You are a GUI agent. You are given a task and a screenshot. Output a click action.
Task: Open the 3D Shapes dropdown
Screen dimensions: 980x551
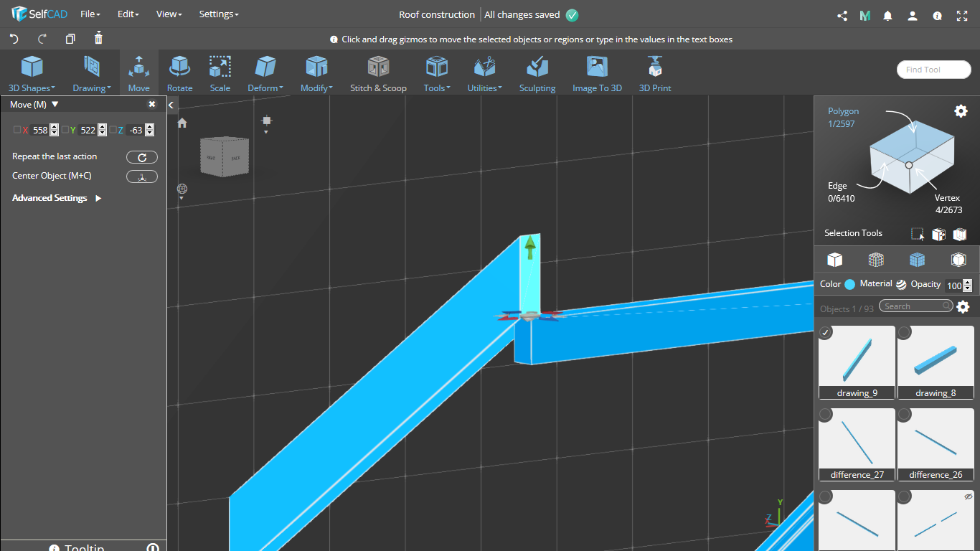32,75
